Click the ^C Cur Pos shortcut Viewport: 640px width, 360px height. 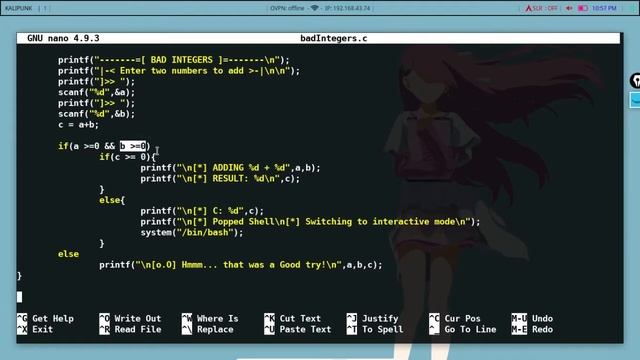(455, 318)
